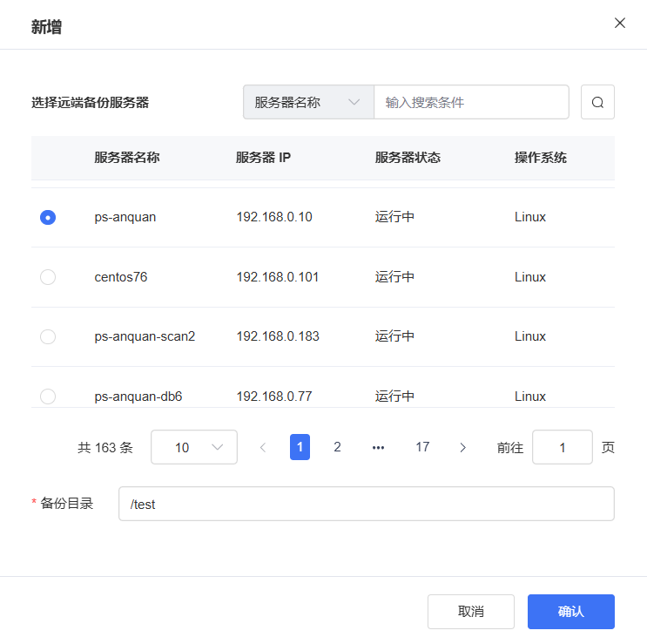Go to page 1 in pagination
Image resolution: width=647 pixels, height=644 pixels.
pos(300,447)
